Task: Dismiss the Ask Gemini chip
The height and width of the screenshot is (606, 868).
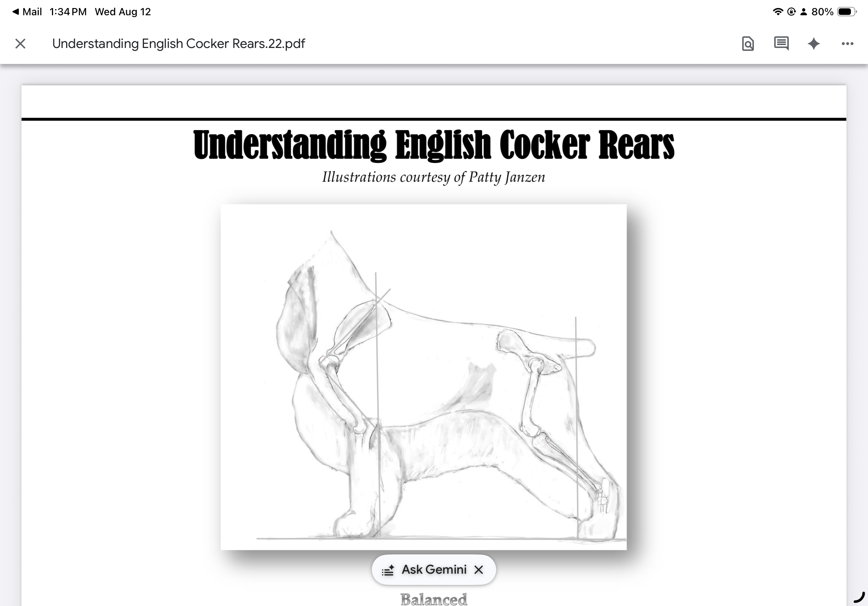Action: click(479, 569)
